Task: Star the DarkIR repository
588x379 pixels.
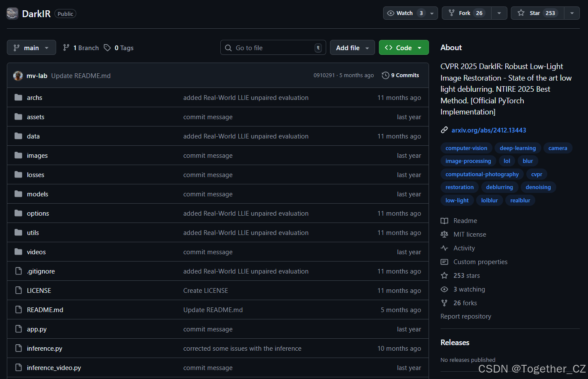Action: (537, 13)
